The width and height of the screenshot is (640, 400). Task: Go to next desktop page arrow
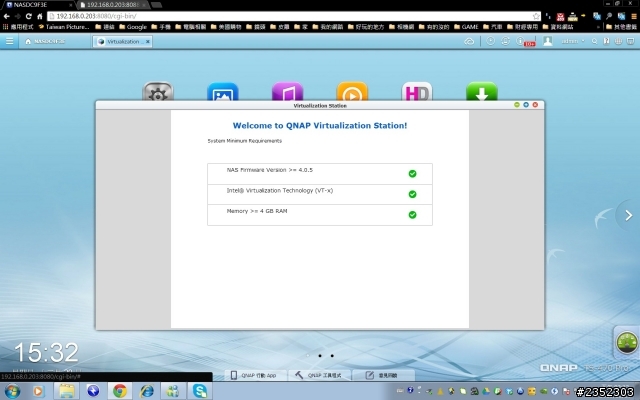pyautogui.click(x=629, y=215)
